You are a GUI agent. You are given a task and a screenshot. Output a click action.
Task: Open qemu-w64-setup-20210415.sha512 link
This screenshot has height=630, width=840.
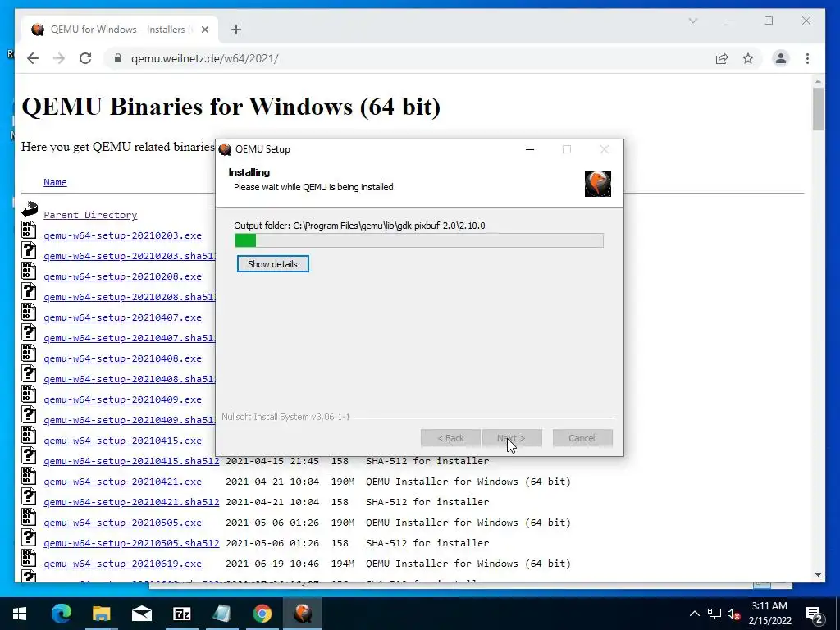[131, 461]
